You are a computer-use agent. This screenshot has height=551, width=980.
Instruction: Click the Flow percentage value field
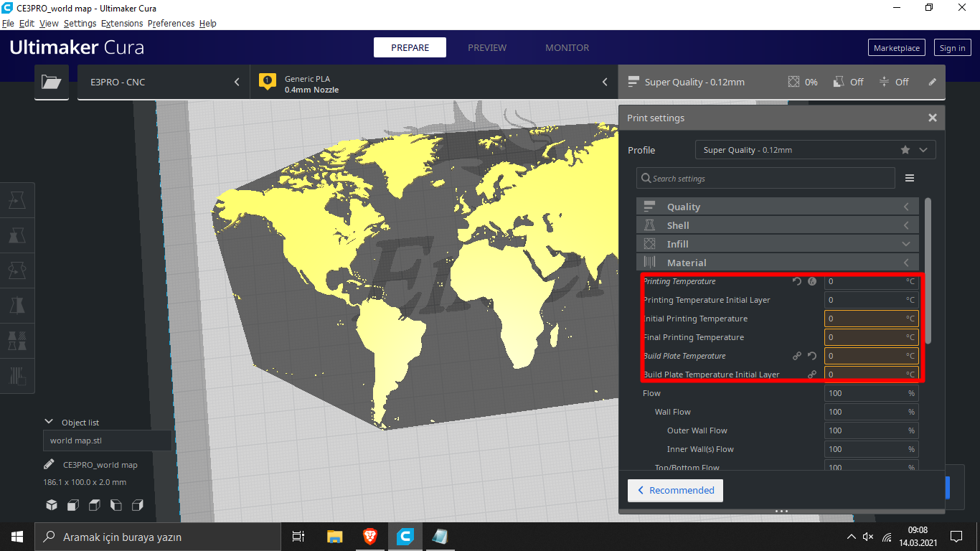click(x=871, y=393)
